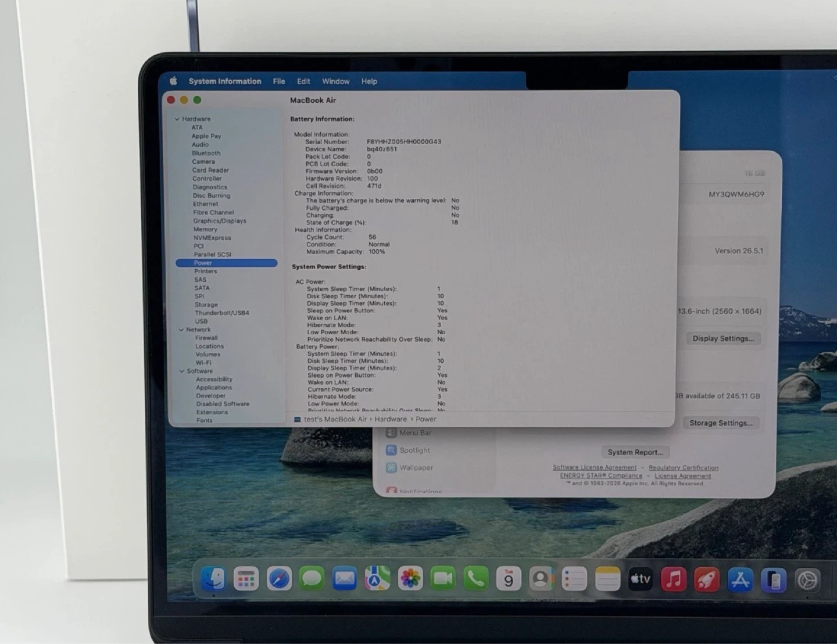Click the Storage Settings button
The height and width of the screenshot is (644, 837).
[721, 423]
